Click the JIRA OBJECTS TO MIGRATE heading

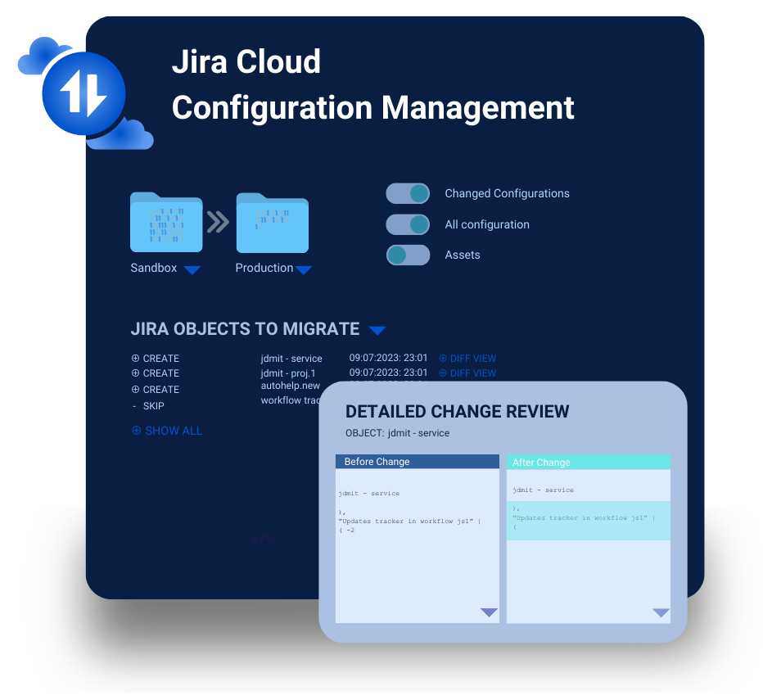pyautogui.click(x=246, y=329)
